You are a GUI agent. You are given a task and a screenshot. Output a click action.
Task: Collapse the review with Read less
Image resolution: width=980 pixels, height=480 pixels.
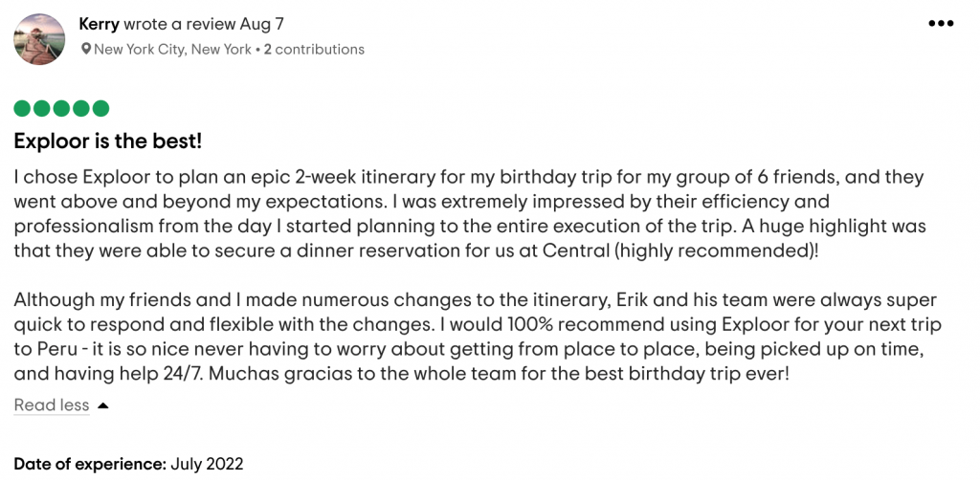click(52, 405)
